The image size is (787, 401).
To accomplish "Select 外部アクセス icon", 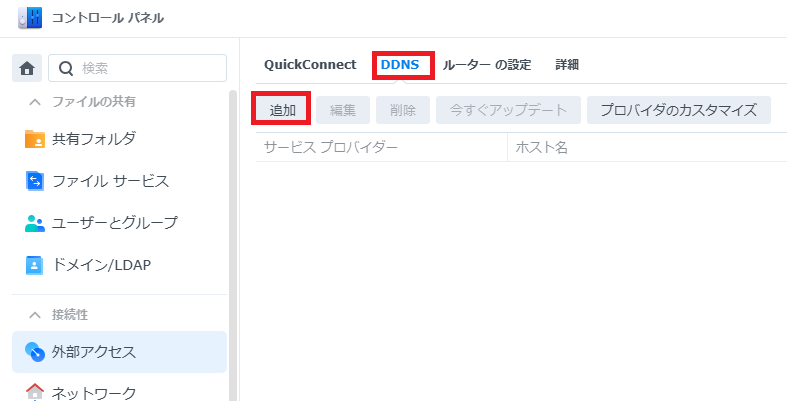I will 35,352.
